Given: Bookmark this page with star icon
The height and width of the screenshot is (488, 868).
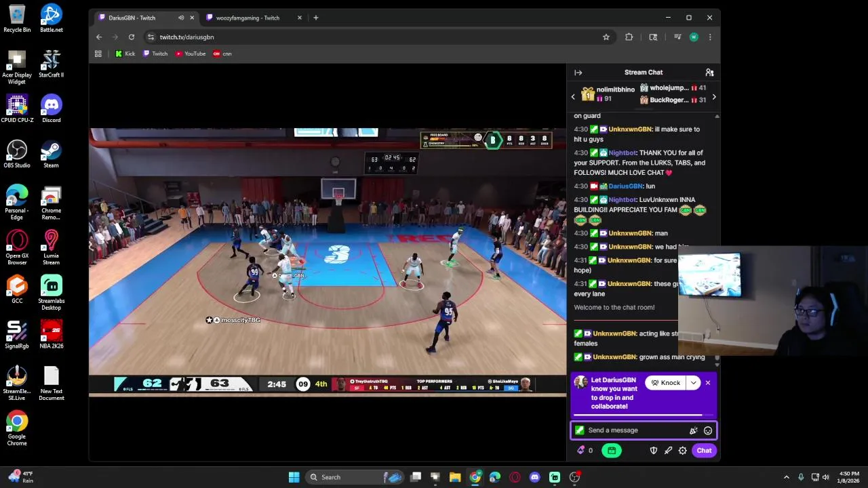Looking at the screenshot, I should coord(606,37).
